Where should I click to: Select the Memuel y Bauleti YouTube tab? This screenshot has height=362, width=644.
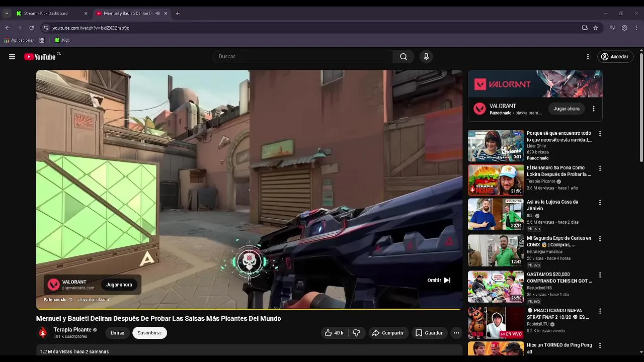(127, 14)
